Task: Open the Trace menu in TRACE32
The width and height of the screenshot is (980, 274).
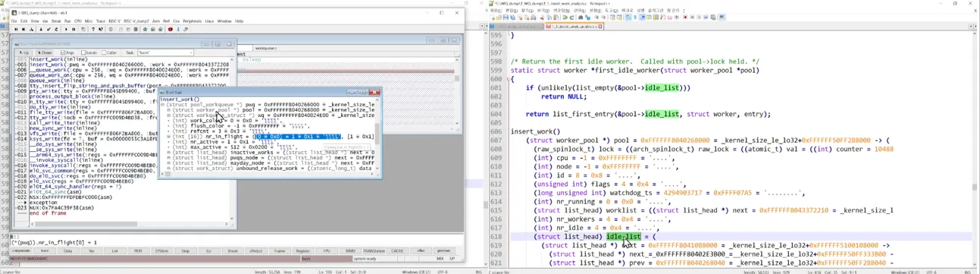Action: click(x=101, y=21)
